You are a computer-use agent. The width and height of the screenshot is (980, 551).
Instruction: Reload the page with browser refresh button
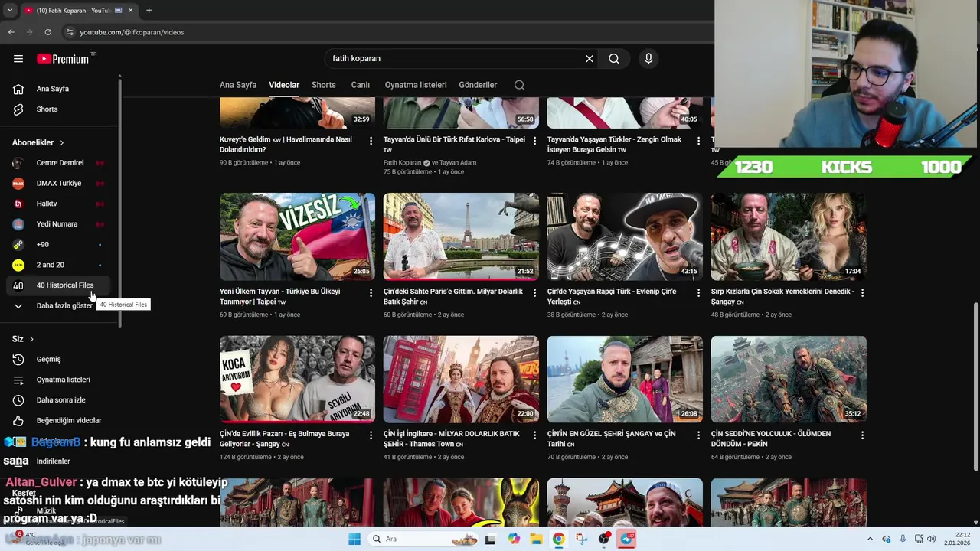(x=47, y=32)
